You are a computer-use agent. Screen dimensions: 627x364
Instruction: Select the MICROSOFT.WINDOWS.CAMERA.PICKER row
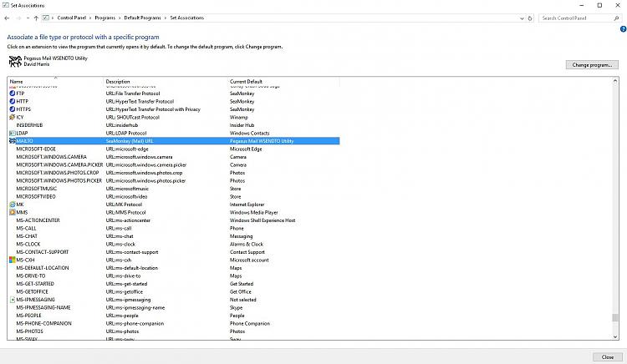174,164
